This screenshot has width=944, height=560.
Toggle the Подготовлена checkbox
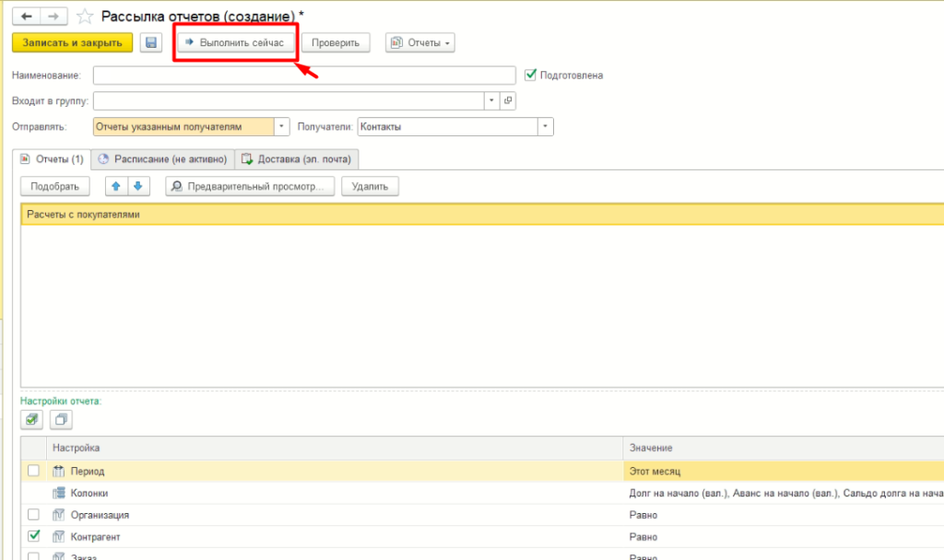point(530,75)
